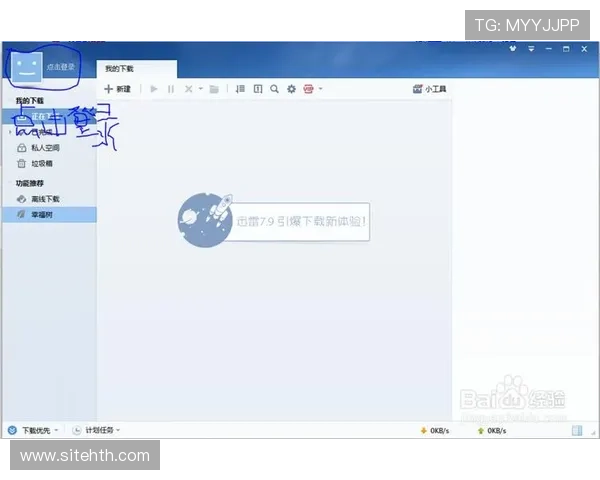Expand the 已完成 tree arrow
This screenshot has height=480, width=600.
pos(10,132)
